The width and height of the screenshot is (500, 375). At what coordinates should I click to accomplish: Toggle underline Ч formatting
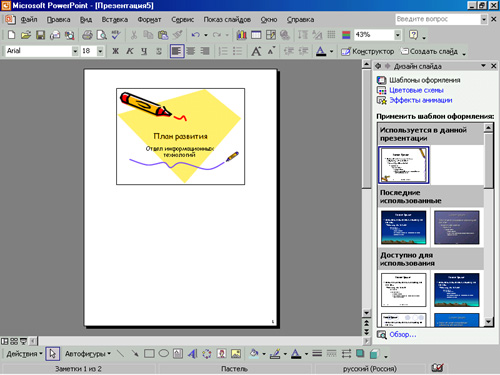(x=144, y=51)
